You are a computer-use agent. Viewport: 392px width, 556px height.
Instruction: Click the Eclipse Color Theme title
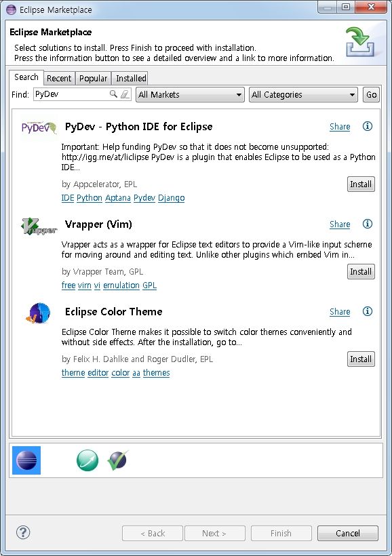[x=113, y=312]
